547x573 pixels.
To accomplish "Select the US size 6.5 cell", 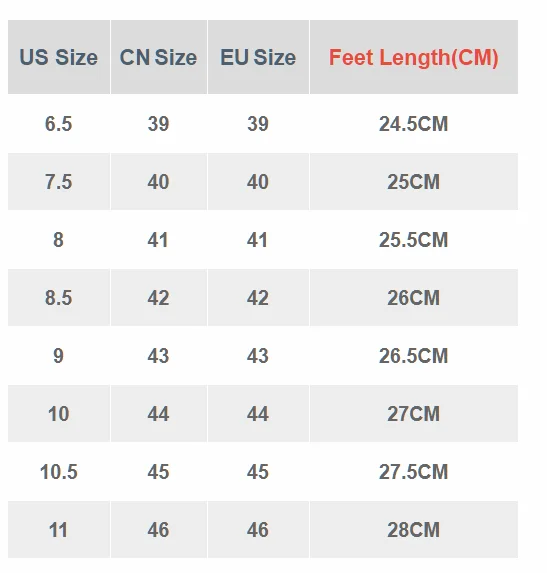I will point(59,124).
